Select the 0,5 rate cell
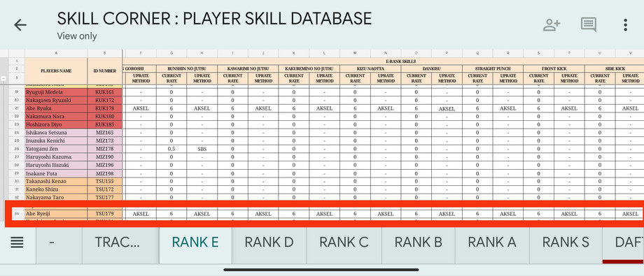 pyautogui.click(x=171, y=149)
